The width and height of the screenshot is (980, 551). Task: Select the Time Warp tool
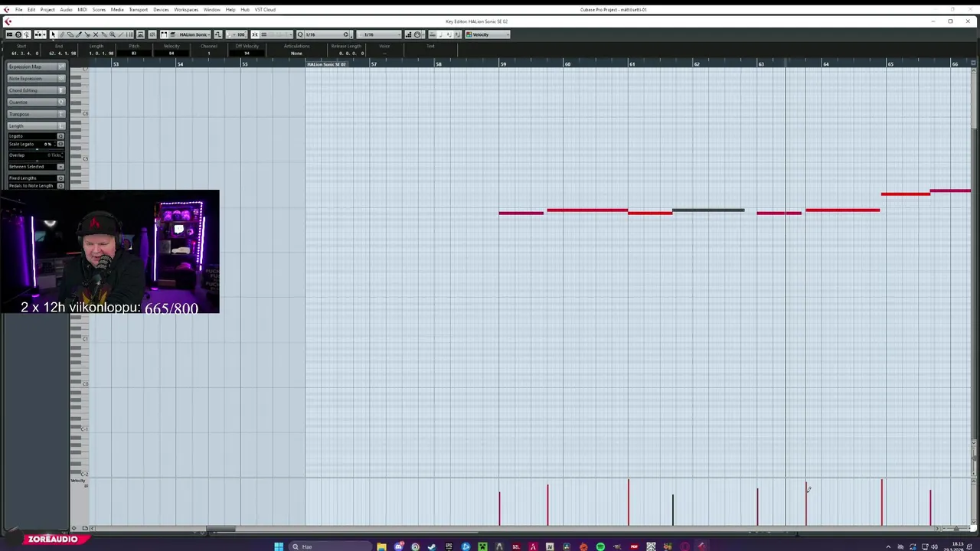tap(129, 34)
